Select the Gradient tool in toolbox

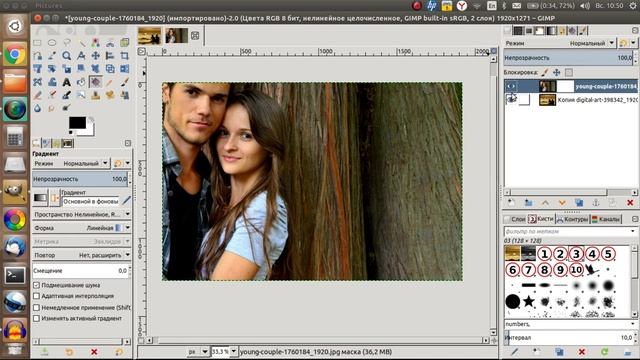coord(96,82)
